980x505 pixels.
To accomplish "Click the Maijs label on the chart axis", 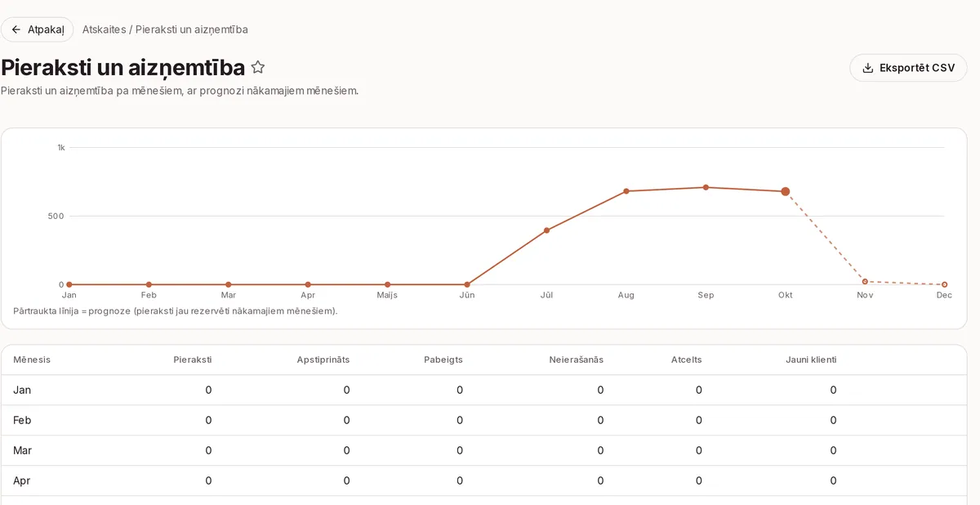I will (387, 295).
